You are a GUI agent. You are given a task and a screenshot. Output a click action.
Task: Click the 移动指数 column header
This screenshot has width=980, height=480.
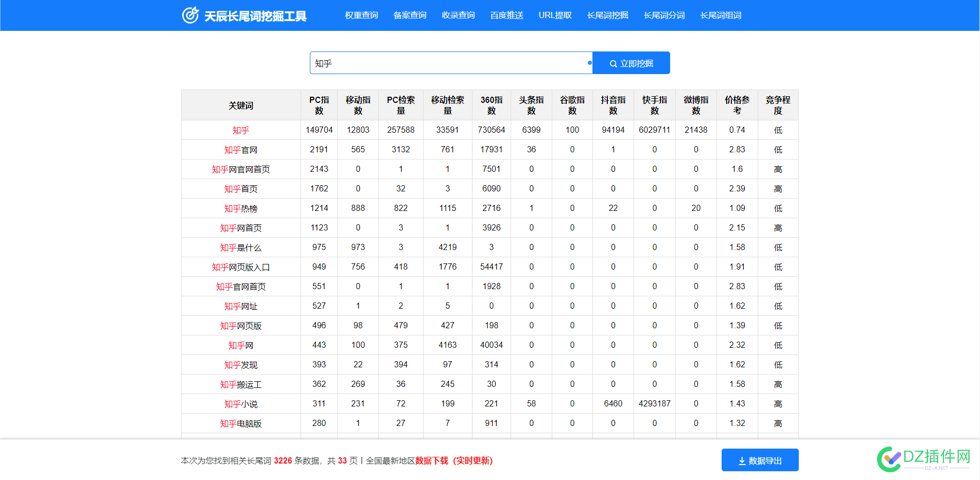[x=358, y=105]
